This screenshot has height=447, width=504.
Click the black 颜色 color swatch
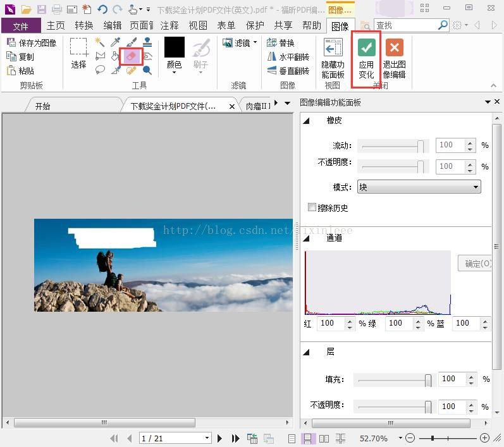tap(174, 47)
